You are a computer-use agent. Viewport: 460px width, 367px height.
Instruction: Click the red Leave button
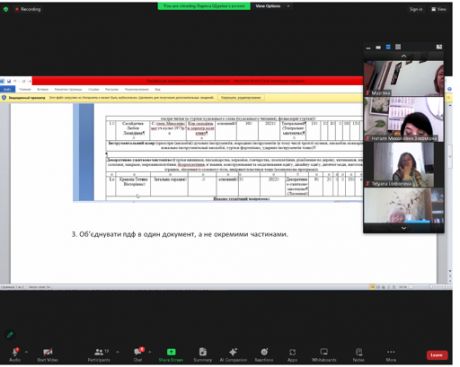coord(437,355)
